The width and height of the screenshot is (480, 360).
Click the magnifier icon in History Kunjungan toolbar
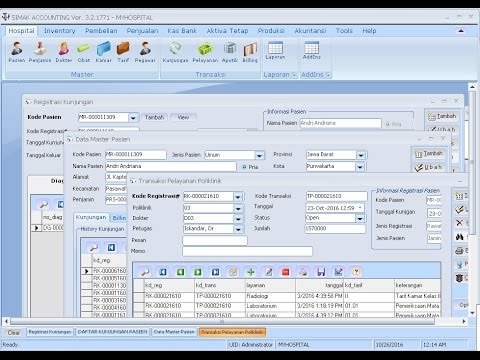[x=93, y=247]
